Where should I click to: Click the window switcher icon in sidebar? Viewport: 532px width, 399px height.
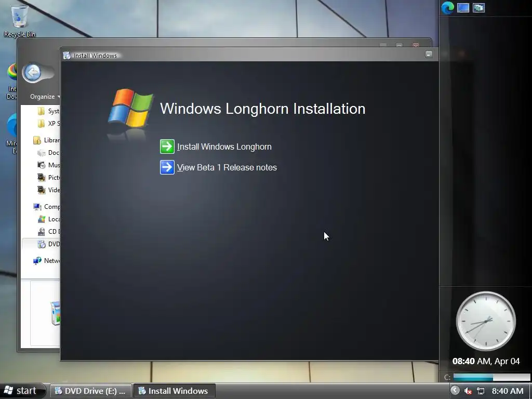coord(478,8)
